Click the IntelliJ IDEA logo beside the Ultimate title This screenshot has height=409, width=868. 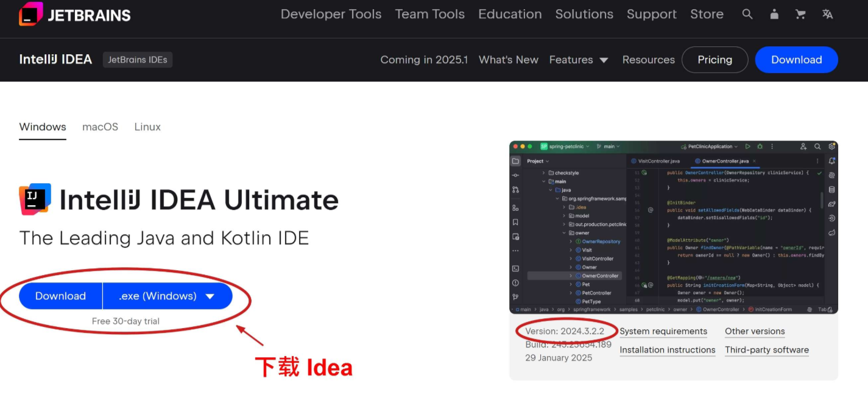tap(35, 200)
